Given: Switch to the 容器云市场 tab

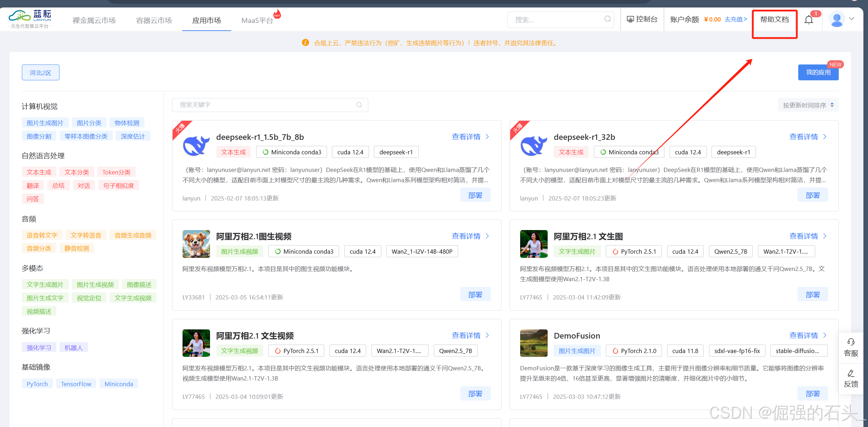Looking at the screenshot, I should pyautogui.click(x=154, y=20).
